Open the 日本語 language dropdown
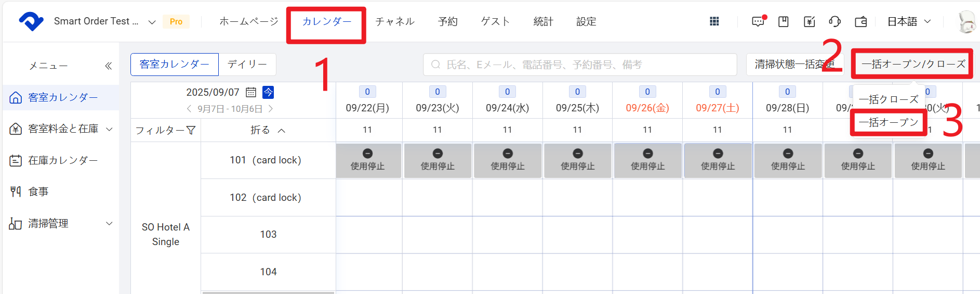The width and height of the screenshot is (980, 294). coord(909,21)
